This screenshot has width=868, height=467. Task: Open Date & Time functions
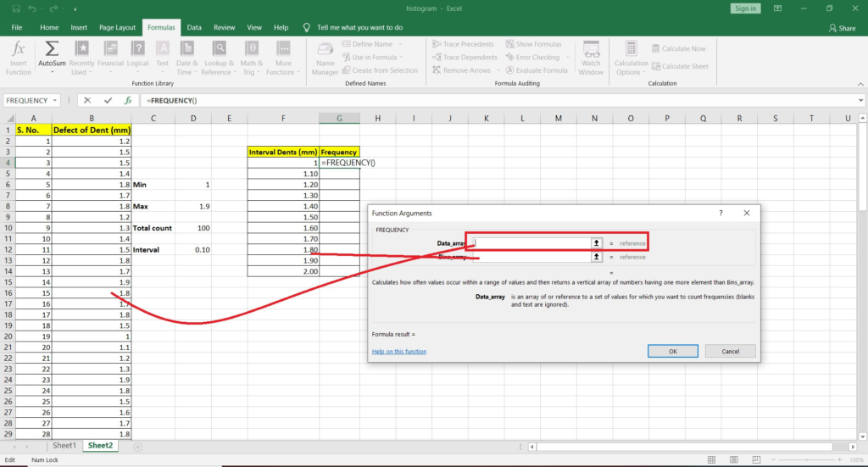[x=186, y=58]
